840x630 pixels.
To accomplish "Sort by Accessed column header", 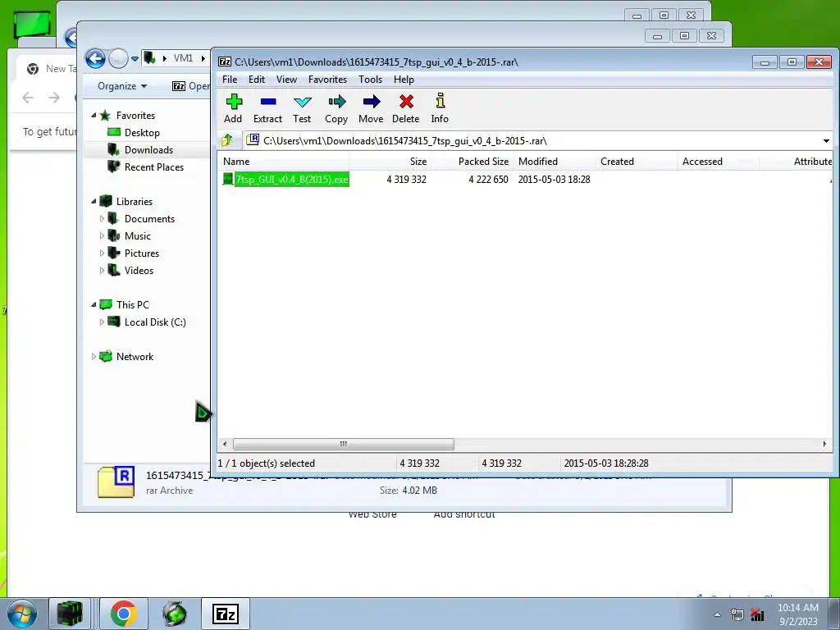I will pyautogui.click(x=718, y=162).
